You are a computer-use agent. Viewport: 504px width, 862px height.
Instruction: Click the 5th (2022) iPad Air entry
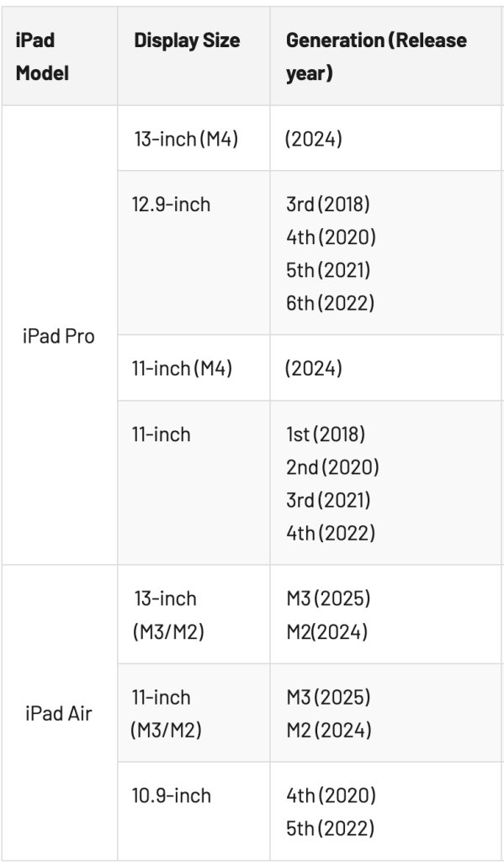(x=331, y=828)
